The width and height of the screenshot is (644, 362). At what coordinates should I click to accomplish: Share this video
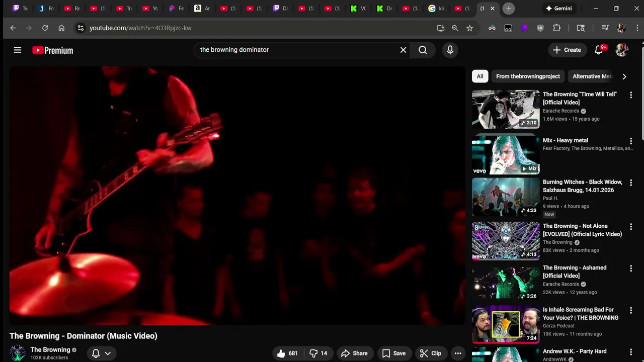tap(354, 353)
